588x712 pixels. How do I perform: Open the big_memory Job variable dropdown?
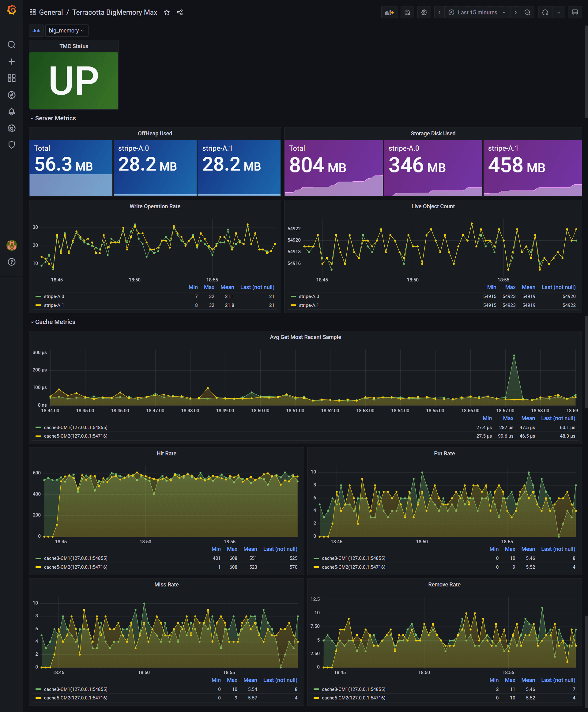tap(66, 31)
